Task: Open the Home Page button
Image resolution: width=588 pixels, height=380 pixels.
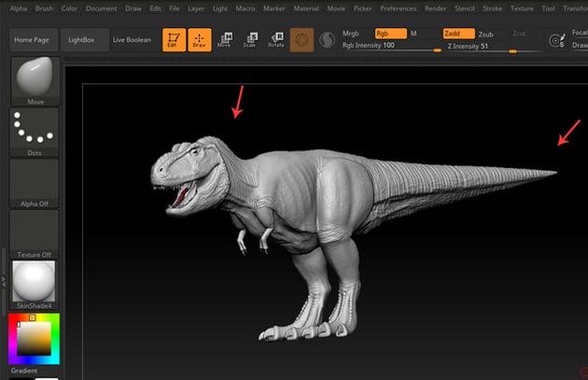Action: (x=34, y=40)
